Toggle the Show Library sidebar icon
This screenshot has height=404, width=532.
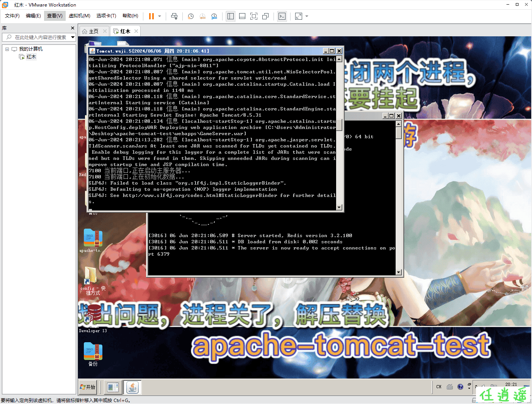pyautogui.click(x=231, y=16)
